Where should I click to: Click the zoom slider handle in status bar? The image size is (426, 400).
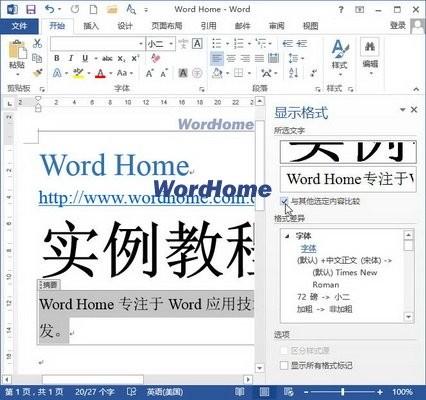(342, 392)
